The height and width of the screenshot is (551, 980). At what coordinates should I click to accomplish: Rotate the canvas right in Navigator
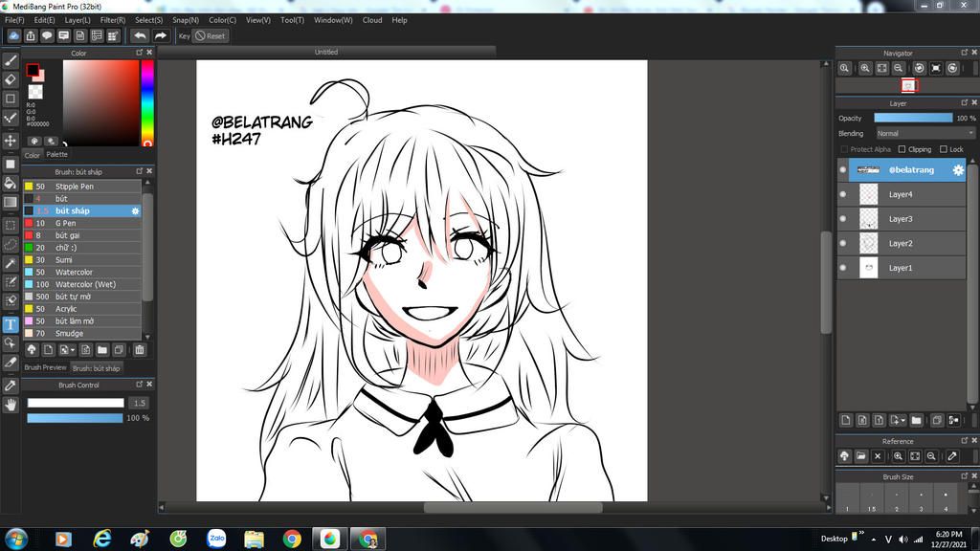[x=952, y=68]
